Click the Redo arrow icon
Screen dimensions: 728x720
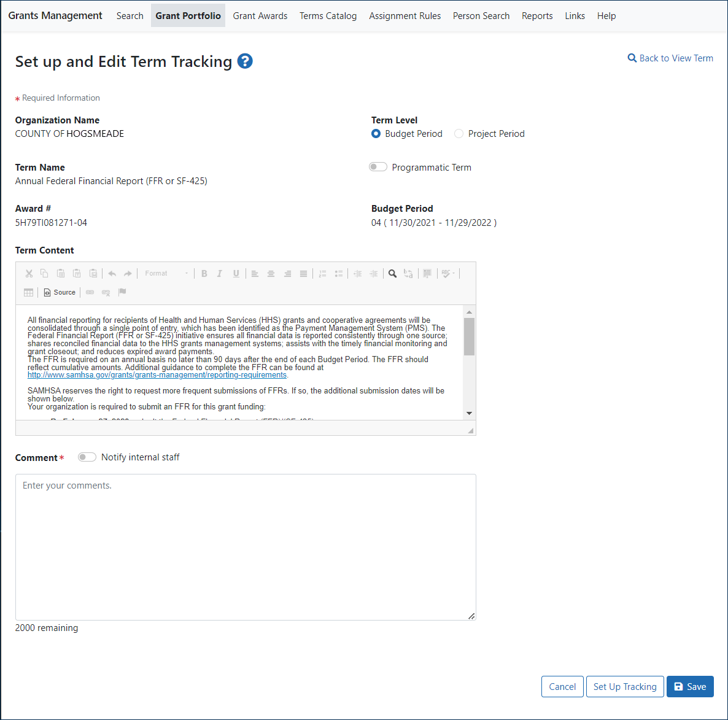(128, 273)
